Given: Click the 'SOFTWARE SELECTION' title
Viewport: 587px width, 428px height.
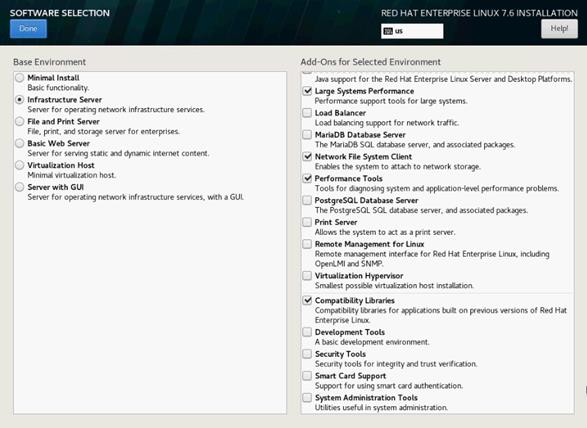Looking at the screenshot, I should 60,13.
